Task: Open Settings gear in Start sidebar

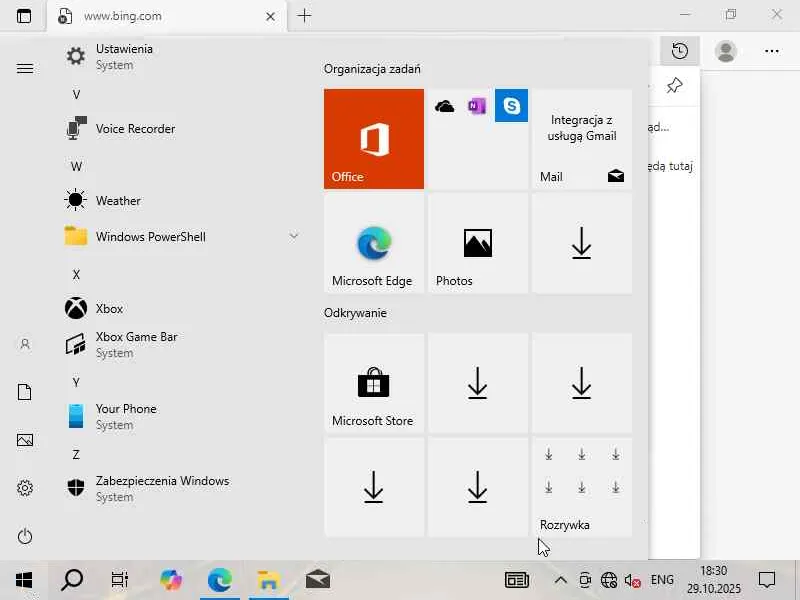Action: click(24, 488)
